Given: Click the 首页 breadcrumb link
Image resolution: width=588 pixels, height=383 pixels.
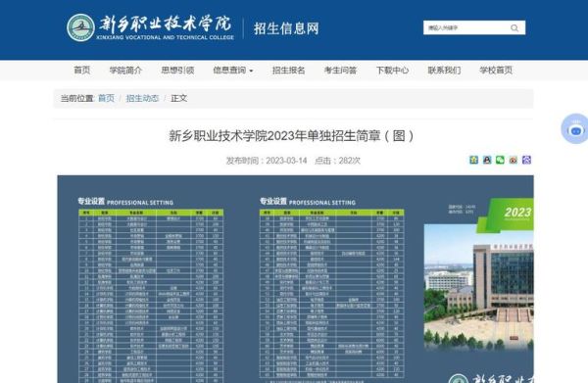Looking at the screenshot, I should click(106, 98).
